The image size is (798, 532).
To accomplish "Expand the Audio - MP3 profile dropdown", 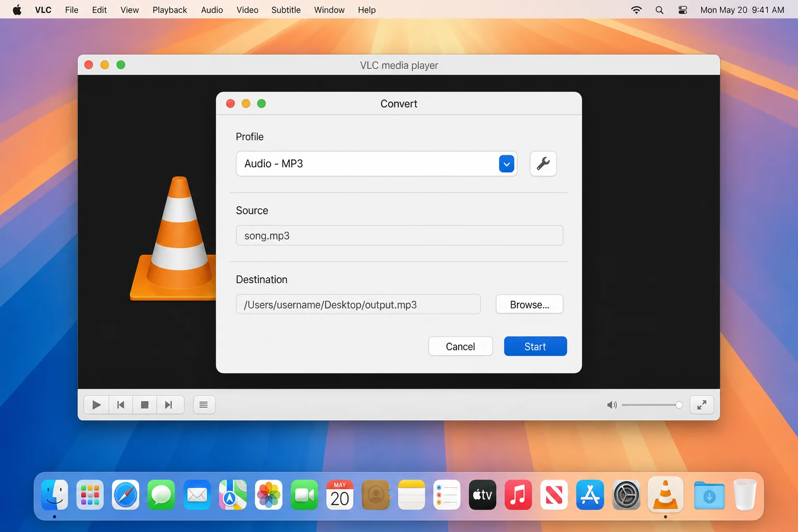I will pyautogui.click(x=507, y=164).
